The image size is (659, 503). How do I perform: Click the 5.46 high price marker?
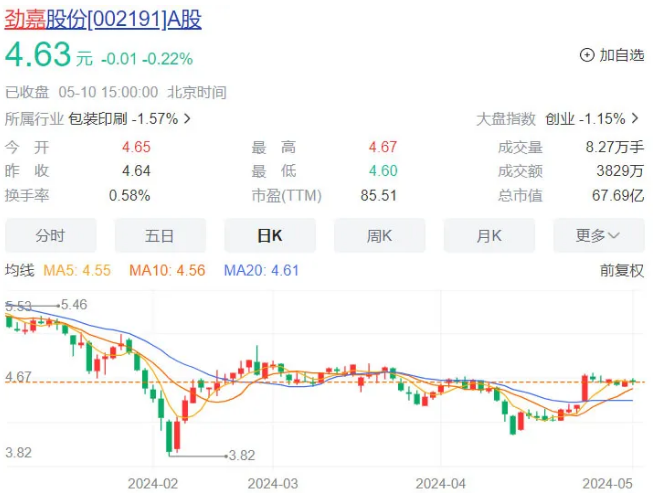click(74, 305)
